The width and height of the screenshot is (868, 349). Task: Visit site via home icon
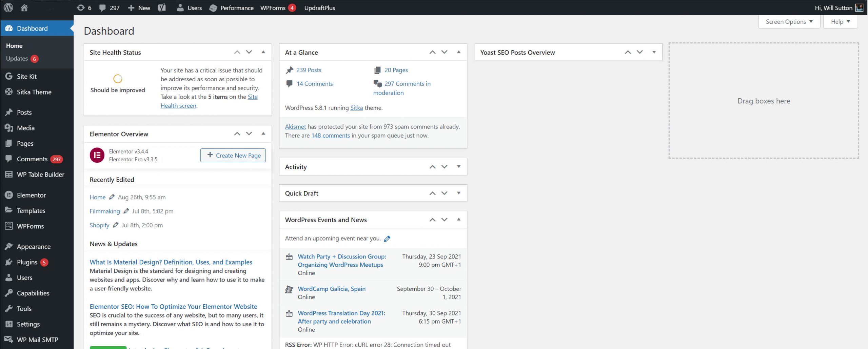click(x=24, y=7)
